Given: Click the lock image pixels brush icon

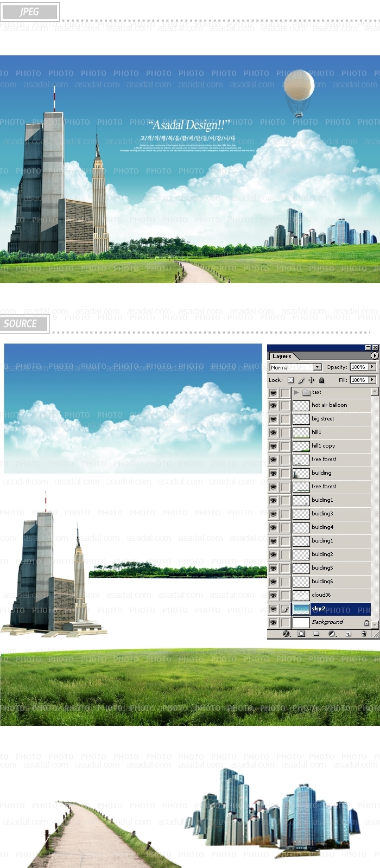Looking at the screenshot, I should [301, 380].
